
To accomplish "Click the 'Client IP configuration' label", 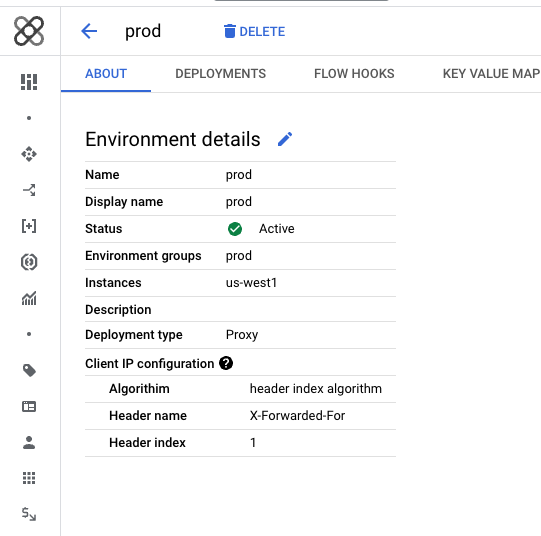I will (x=149, y=364).
